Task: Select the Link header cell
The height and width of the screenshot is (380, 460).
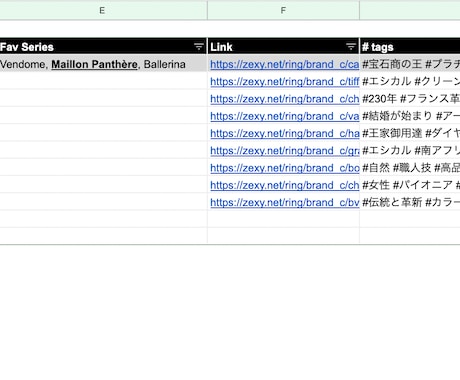Action: coord(283,47)
